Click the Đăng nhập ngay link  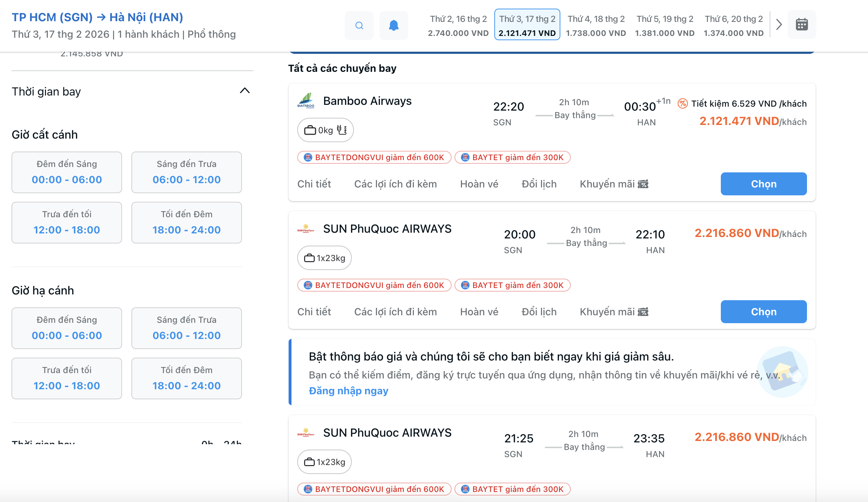click(x=349, y=391)
